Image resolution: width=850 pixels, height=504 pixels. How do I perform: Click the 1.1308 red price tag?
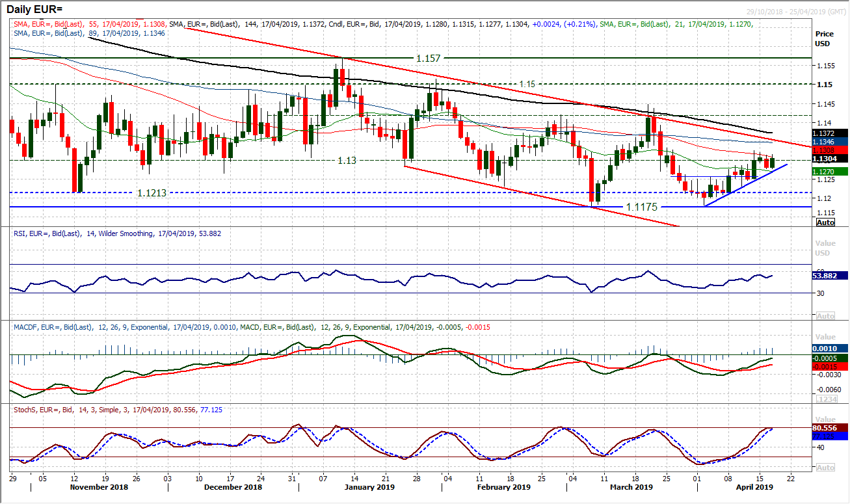tap(830, 150)
